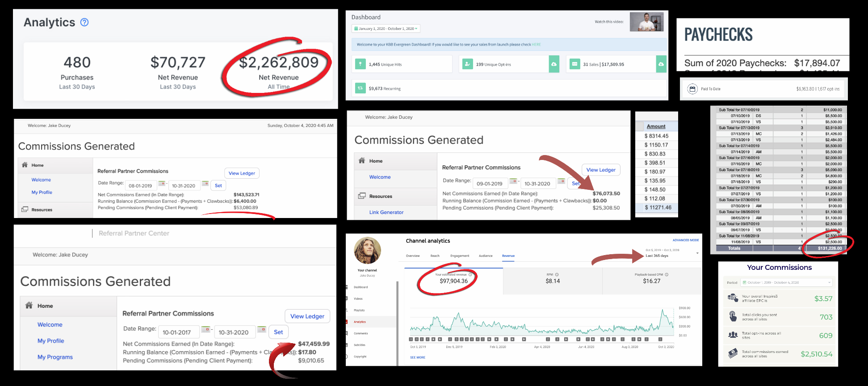Open the January 1, 2020 date range dropdown
868x386 pixels.
(386, 29)
